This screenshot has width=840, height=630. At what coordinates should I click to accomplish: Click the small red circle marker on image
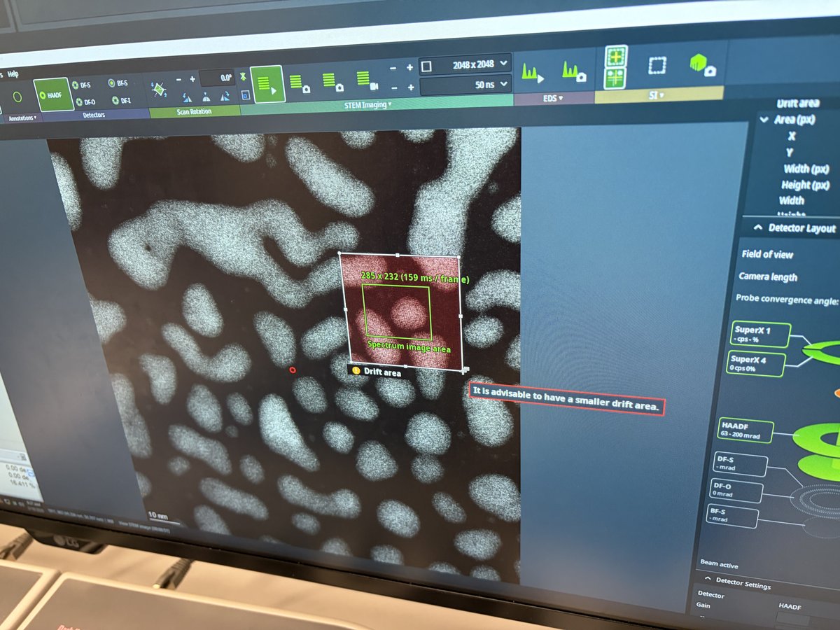(x=292, y=370)
